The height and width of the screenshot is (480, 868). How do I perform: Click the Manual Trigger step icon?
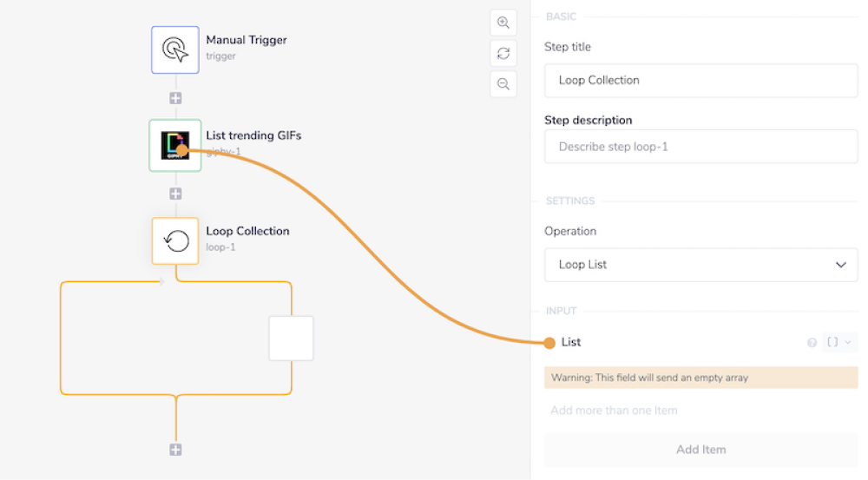click(x=175, y=49)
